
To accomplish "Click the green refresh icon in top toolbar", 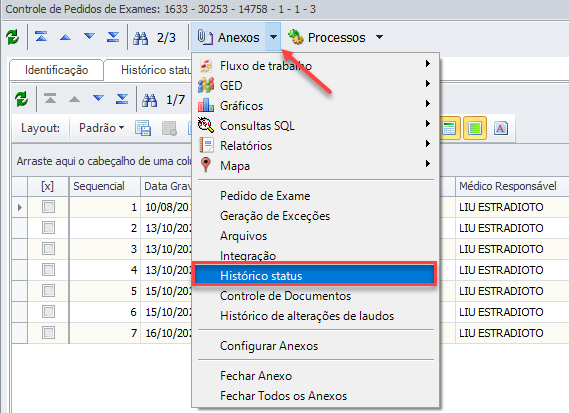I will click(13, 37).
